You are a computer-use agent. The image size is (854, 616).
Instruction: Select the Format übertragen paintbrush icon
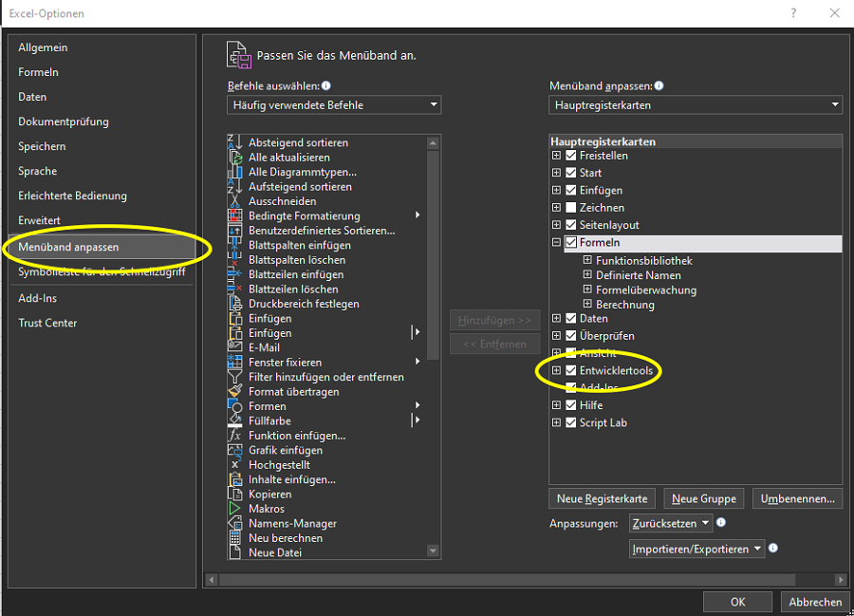(x=234, y=392)
